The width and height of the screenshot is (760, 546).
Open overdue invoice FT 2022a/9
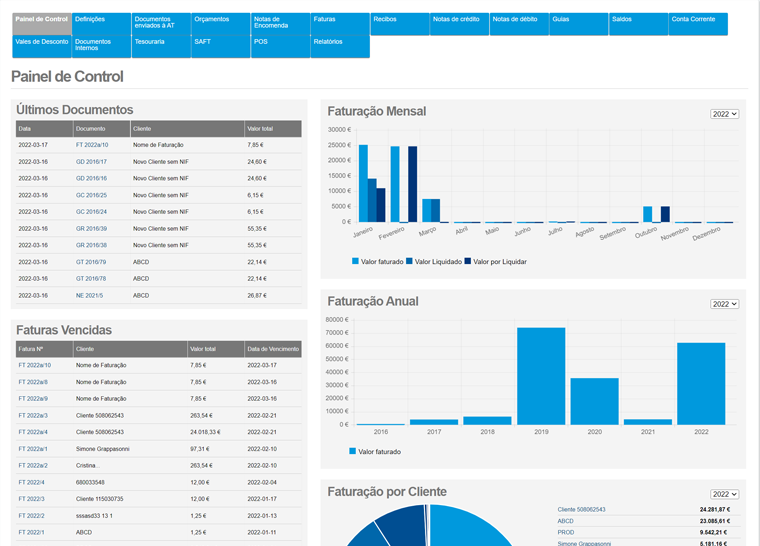(33, 399)
